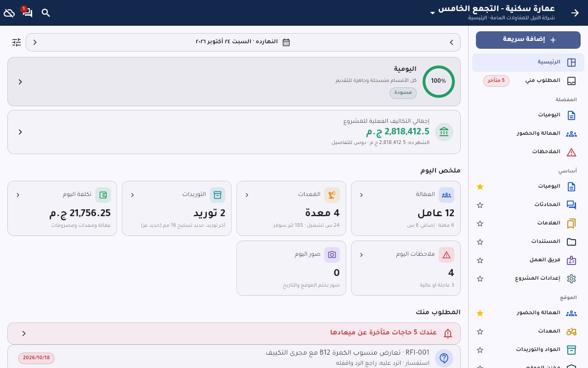Open total costs details via the card chevron
Viewport: 588px width, 368px height.
tap(20, 132)
